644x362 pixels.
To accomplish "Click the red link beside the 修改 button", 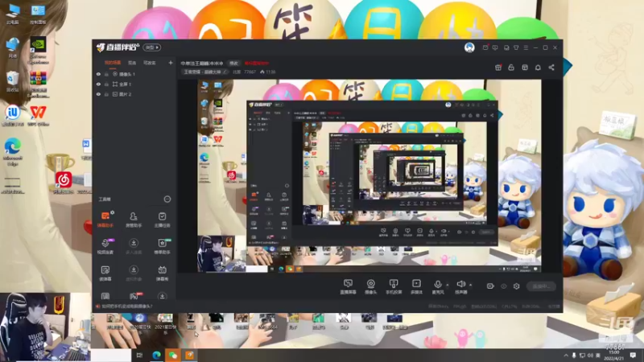I will pyautogui.click(x=256, y=64).
